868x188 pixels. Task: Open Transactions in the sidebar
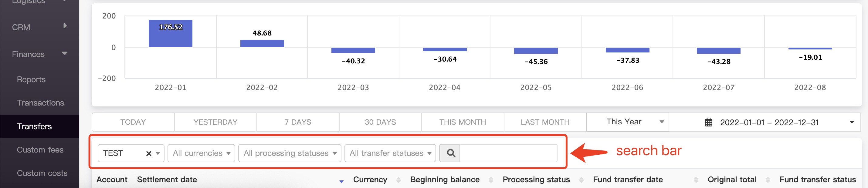(40, 103)
